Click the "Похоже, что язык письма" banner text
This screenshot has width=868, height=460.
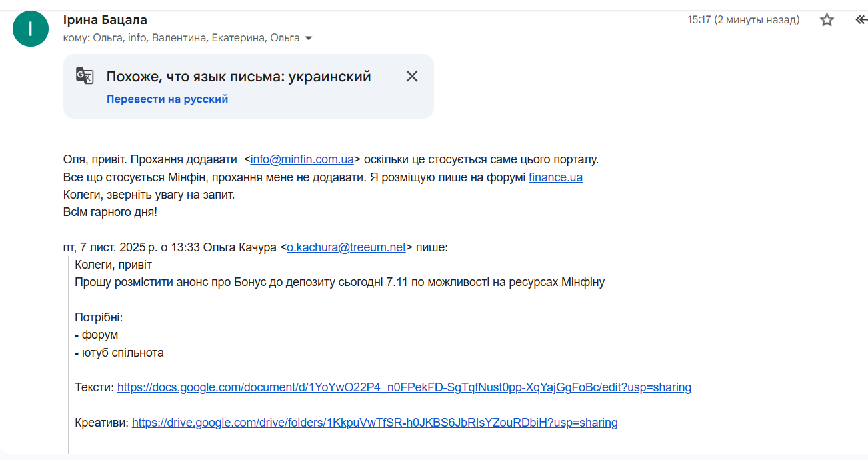point(239,77)
